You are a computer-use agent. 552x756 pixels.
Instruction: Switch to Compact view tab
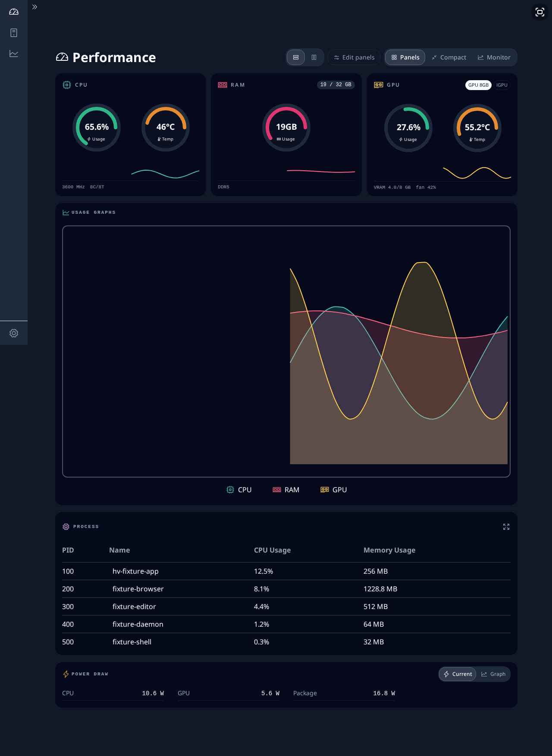[448, 57]
